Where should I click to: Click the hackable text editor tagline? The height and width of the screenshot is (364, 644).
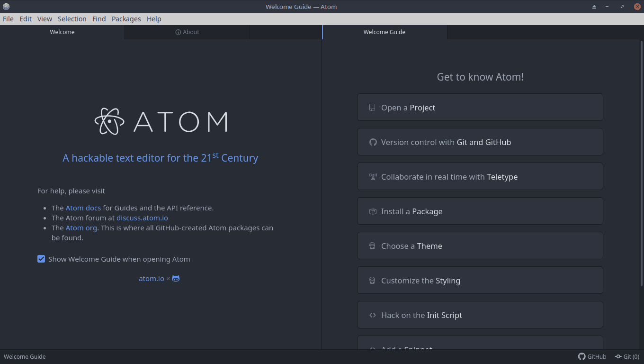click(x=161, y=157)
